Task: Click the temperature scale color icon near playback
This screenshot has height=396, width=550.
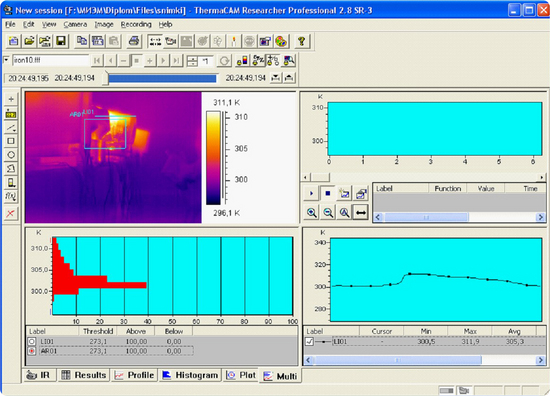Action: point(242,60)
